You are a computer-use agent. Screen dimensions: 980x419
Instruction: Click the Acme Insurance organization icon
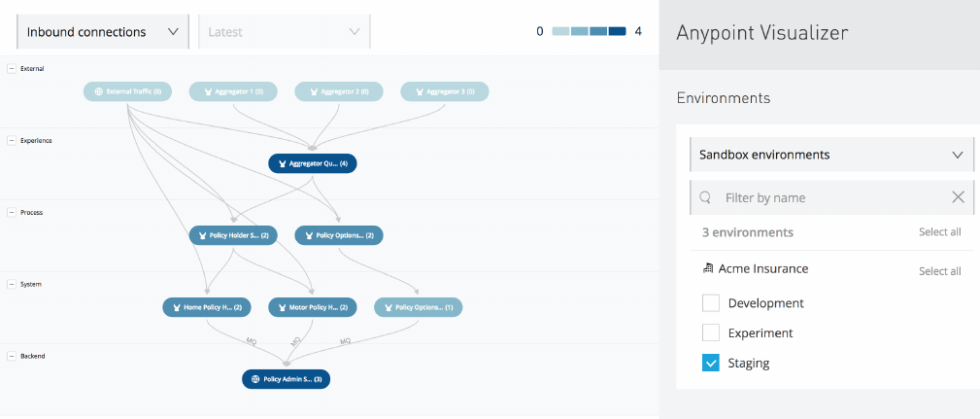click(x=708, y=268)
